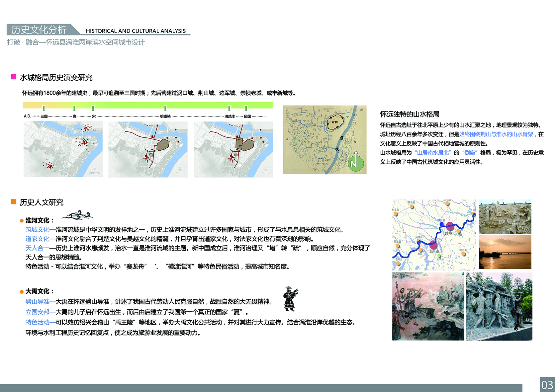555x392 pixels.
Task: Select the middle map with one brown polygon
Action: (148, 149)
